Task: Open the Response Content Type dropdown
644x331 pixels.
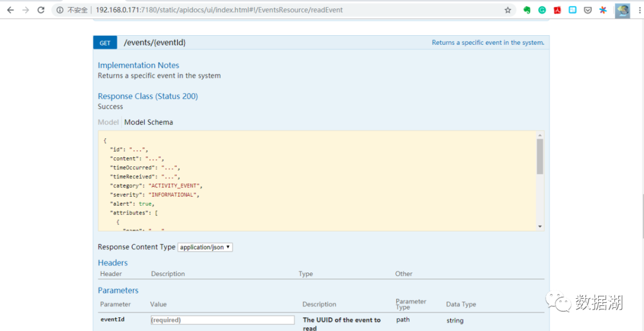Action: [205, 247]
